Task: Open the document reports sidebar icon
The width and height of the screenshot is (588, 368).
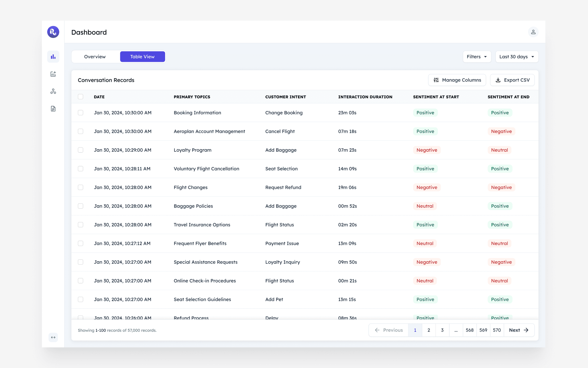Action: [53, 109]
